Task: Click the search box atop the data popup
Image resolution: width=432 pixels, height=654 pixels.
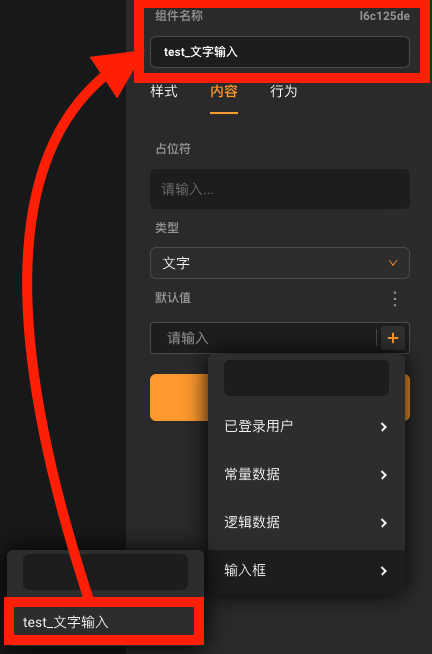Action: click(306, 378)
